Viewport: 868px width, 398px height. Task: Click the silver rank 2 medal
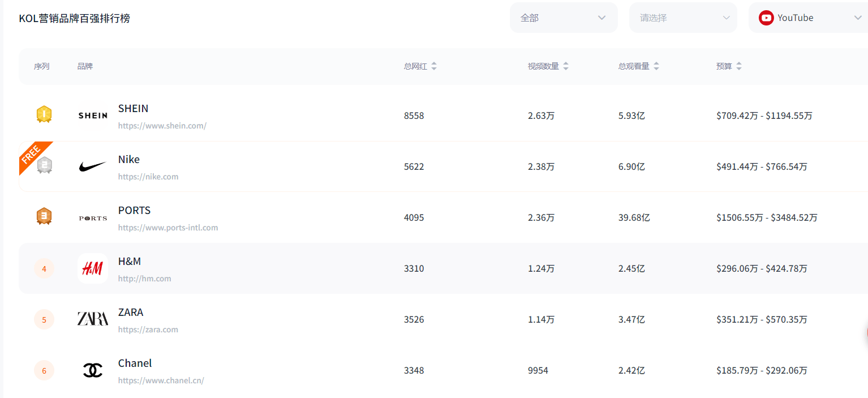point(44,165)
